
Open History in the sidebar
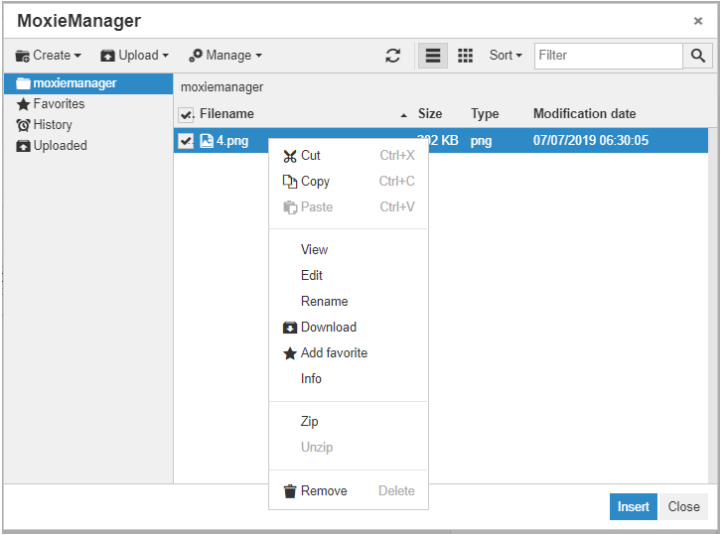53,125
